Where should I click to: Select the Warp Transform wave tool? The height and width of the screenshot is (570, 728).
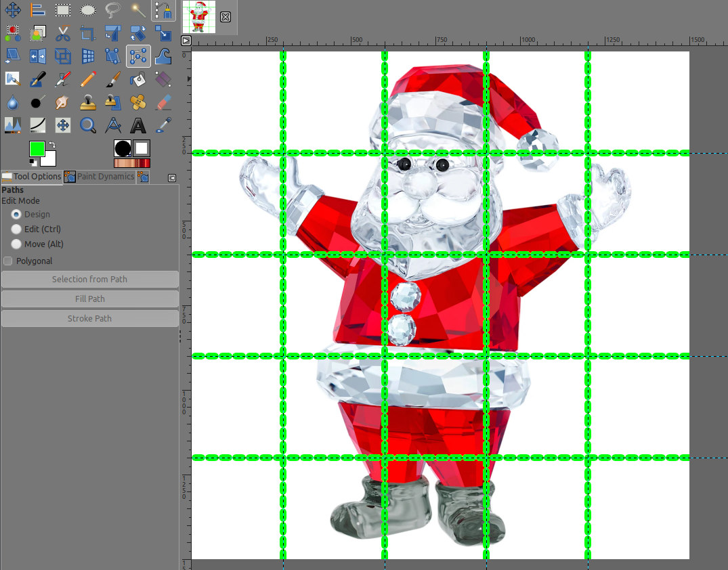(163, 56)
